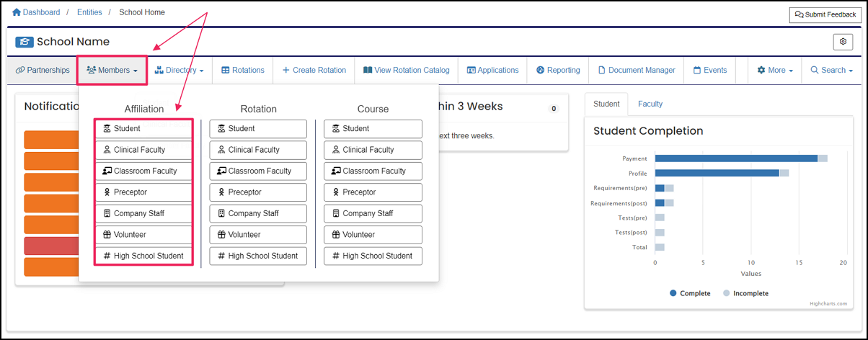
Task: Click the 'Tests(post)' axis label
Action: point(631,232)
